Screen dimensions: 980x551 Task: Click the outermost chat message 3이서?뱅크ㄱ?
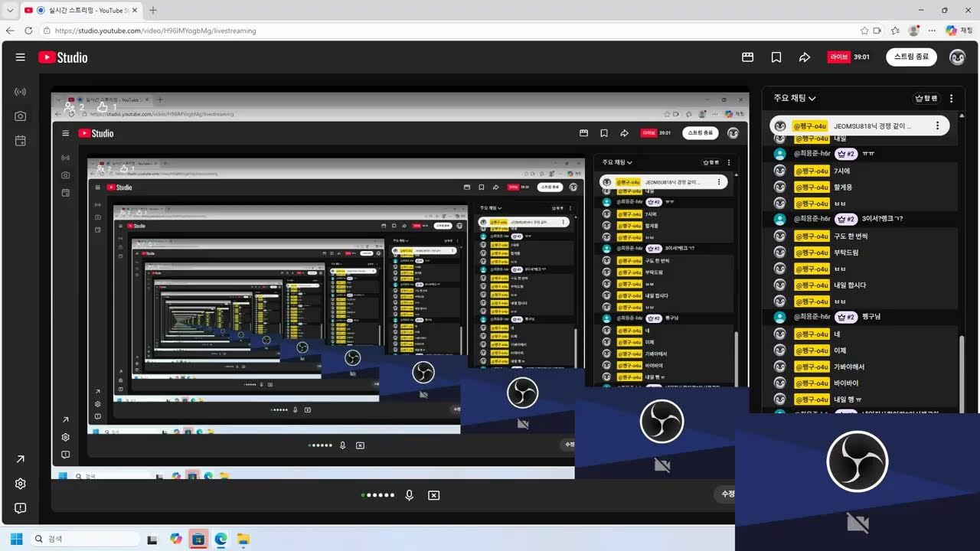pos(882,219)
